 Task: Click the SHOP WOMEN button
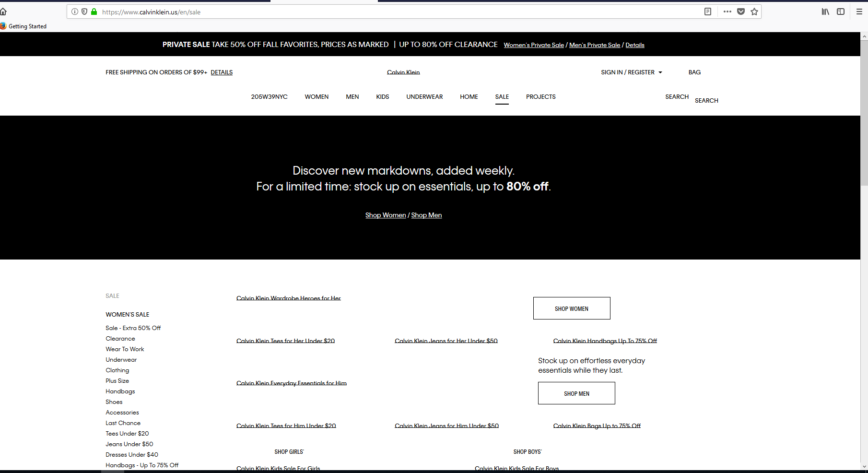click(572, 308)
